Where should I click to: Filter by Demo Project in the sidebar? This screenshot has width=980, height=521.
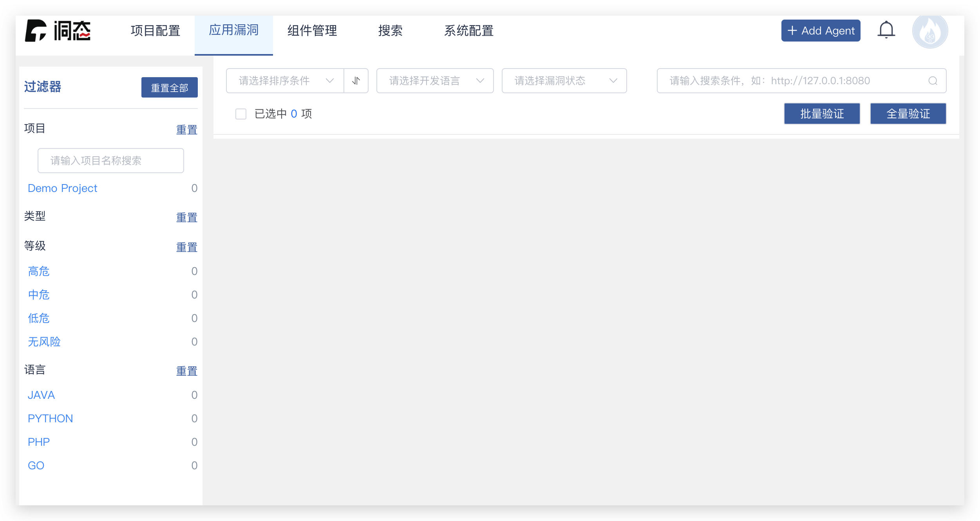pos(62,188)
